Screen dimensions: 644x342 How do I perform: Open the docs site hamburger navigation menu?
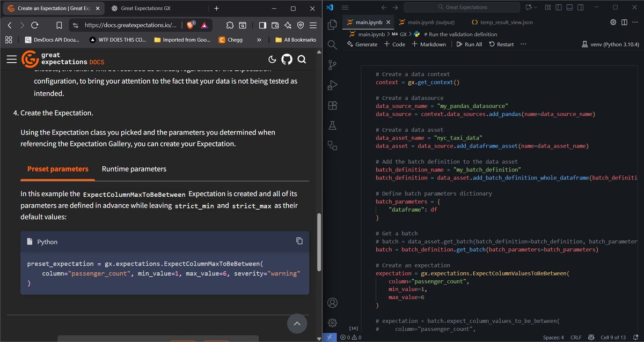point(12,59)
